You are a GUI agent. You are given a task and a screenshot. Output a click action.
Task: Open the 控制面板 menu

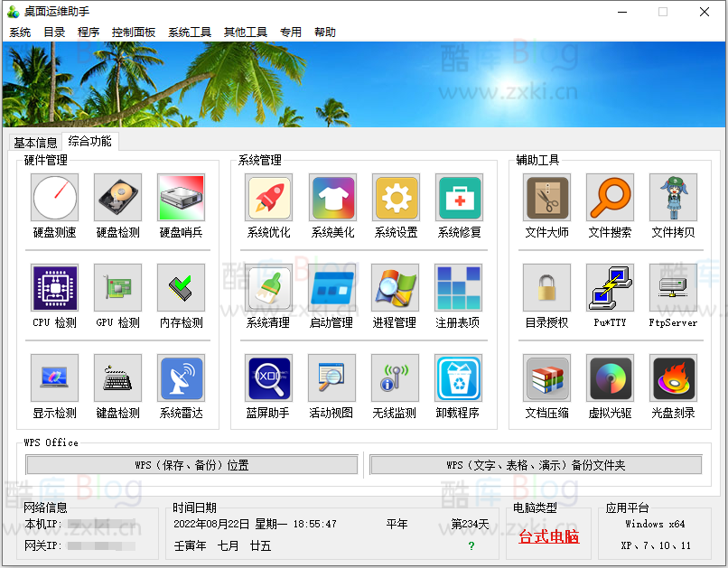[134, 32]
